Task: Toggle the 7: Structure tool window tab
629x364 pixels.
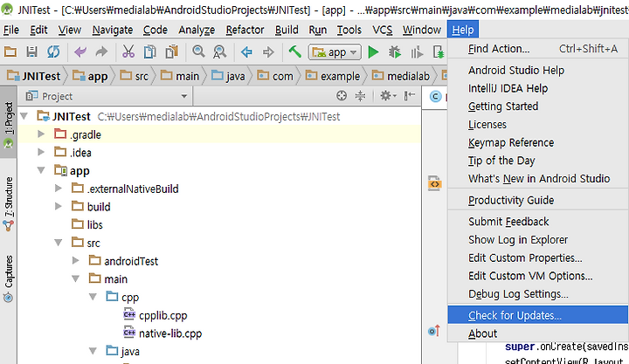Action: click(9, 203)
